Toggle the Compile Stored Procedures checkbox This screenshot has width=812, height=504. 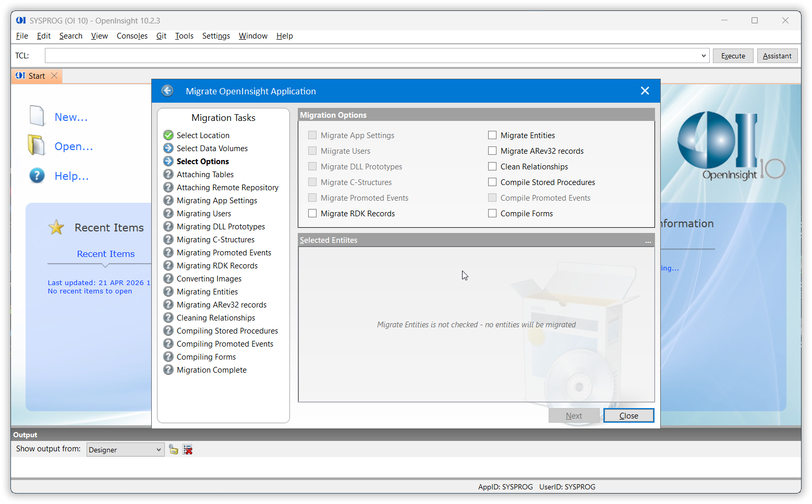[x=492, y=182]
